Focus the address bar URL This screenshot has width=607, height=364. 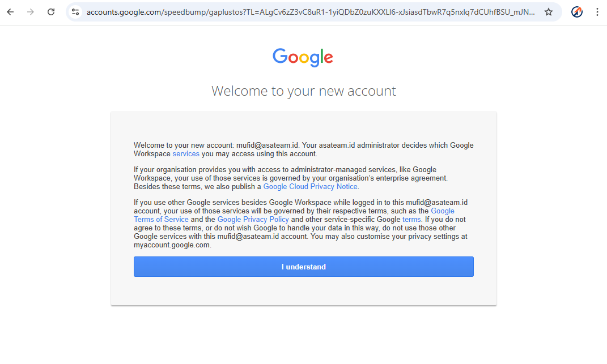pyautogui.click(x=311, y=12)
